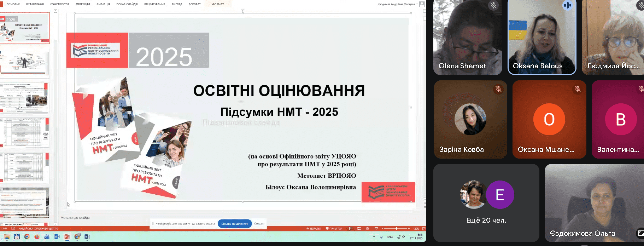
Task: Click the ENG language indicator
Action: pos(390,237)
